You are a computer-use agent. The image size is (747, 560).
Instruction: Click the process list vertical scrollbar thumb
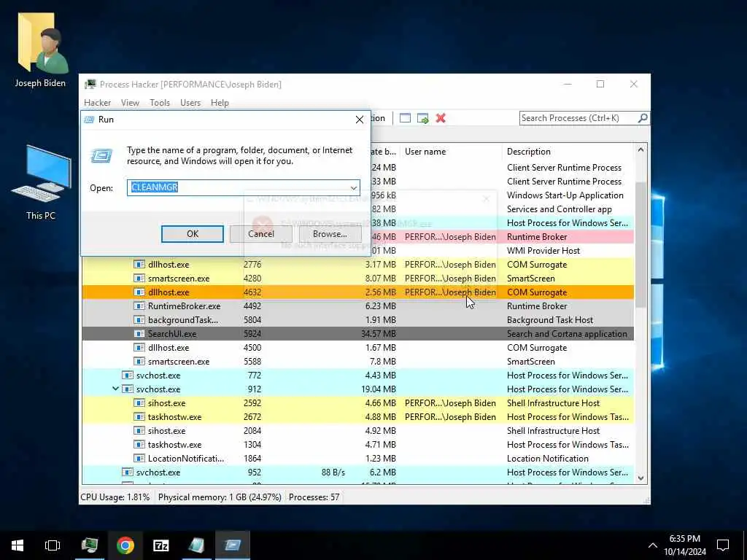640,244
